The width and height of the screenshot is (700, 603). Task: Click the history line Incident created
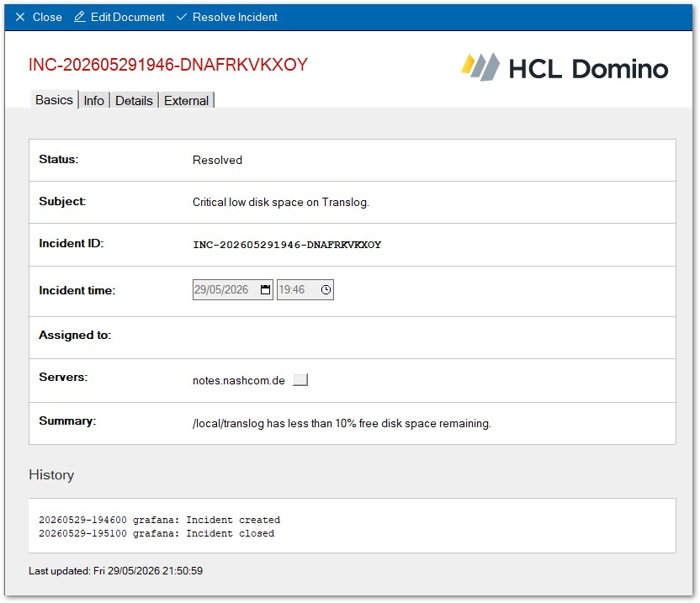click(x=159, y=520)
